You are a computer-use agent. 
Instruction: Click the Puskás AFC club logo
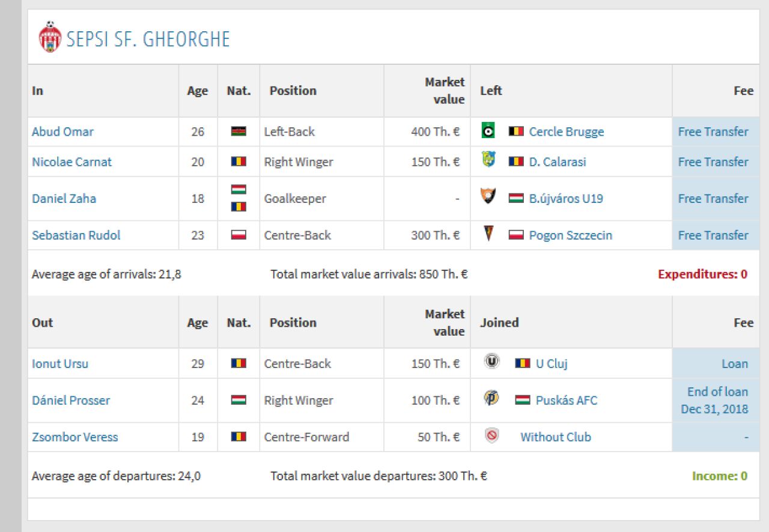(x=492, y=399)
